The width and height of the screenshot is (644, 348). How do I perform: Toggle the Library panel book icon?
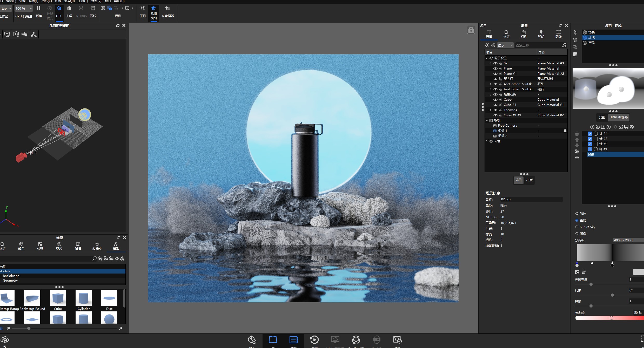[x=273, y=340]
